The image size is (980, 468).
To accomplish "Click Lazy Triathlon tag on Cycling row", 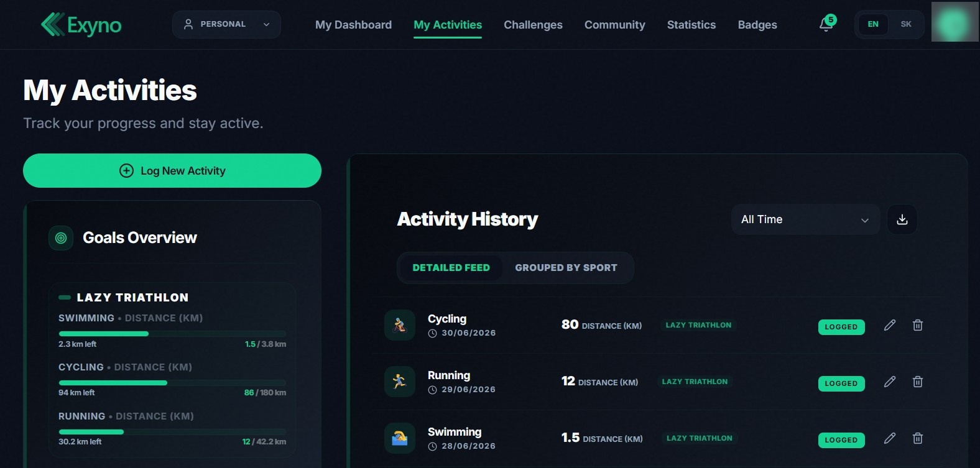I will [x=698, y=325].
